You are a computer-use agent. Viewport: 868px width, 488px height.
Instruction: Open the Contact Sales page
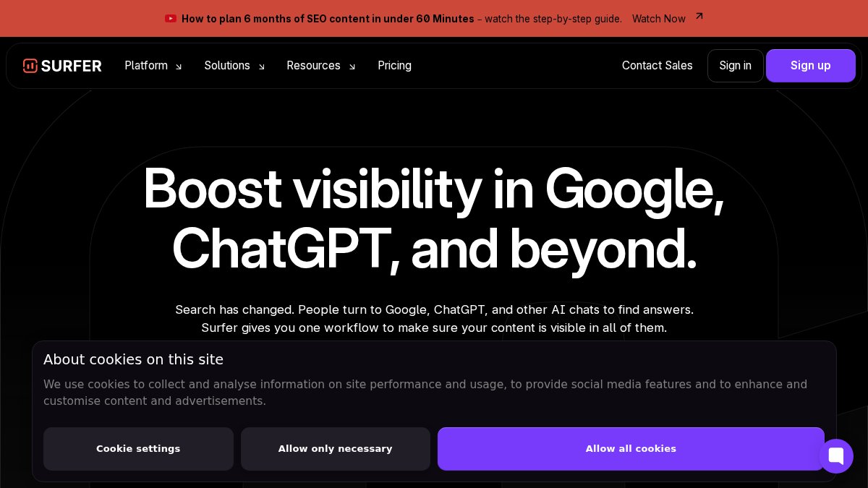657,66
